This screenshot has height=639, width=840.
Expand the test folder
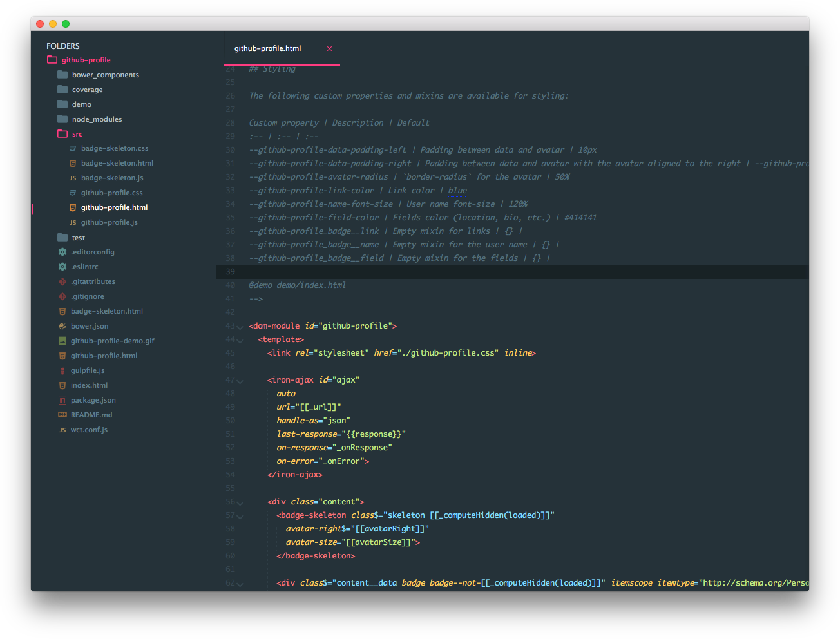tap(79, 238)
